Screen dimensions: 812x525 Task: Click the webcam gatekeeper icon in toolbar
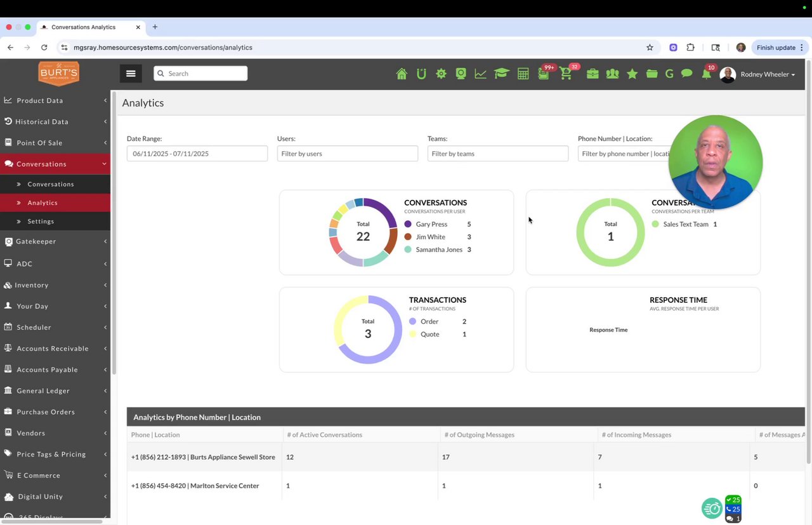pyautogui.click(x=461, y=74)
